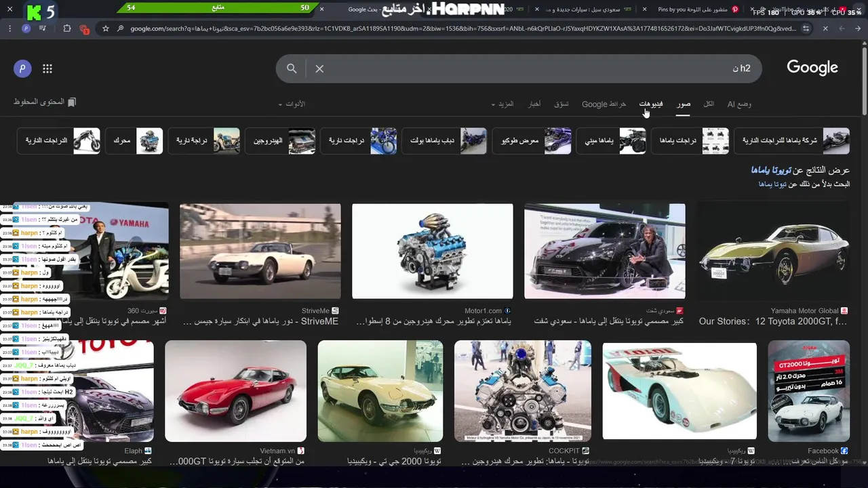
Task: Open the cream Toyota 2000GT museum thumbnail
Action: tap(380, 391)
